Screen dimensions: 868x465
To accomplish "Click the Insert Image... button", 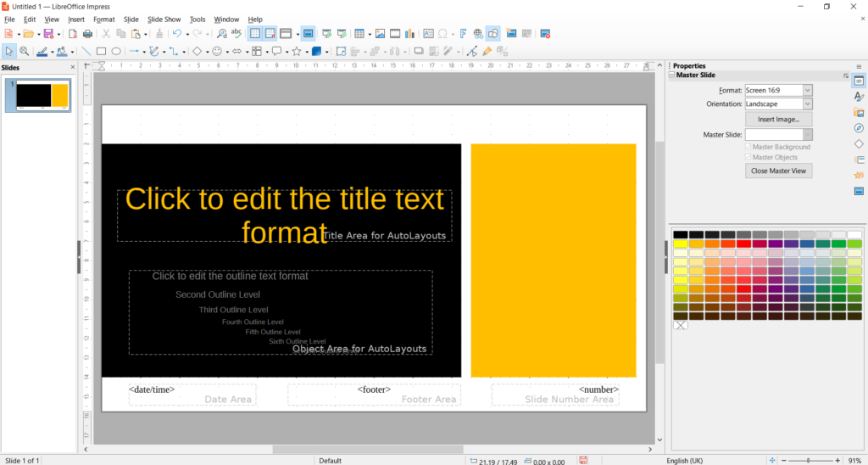I will coord(778,120).
